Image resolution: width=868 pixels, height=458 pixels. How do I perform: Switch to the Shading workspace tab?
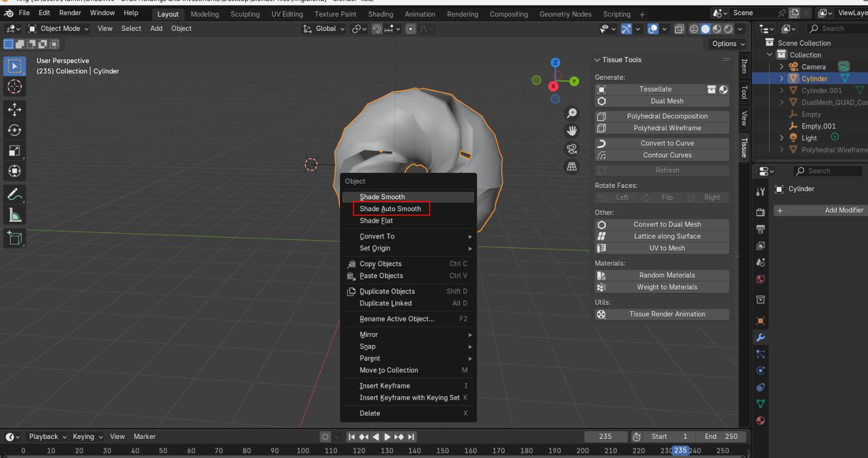point(381,14)
